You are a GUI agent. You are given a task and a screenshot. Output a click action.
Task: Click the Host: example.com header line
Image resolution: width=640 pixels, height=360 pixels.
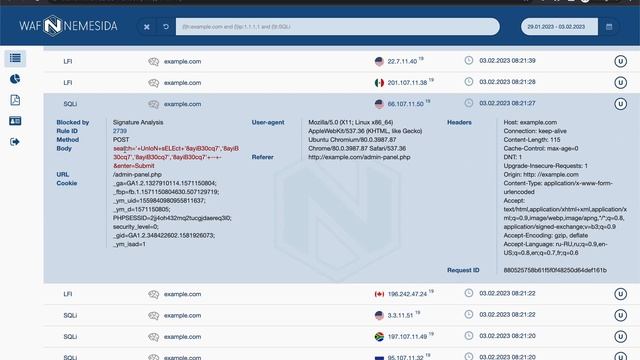click(530, 122)
